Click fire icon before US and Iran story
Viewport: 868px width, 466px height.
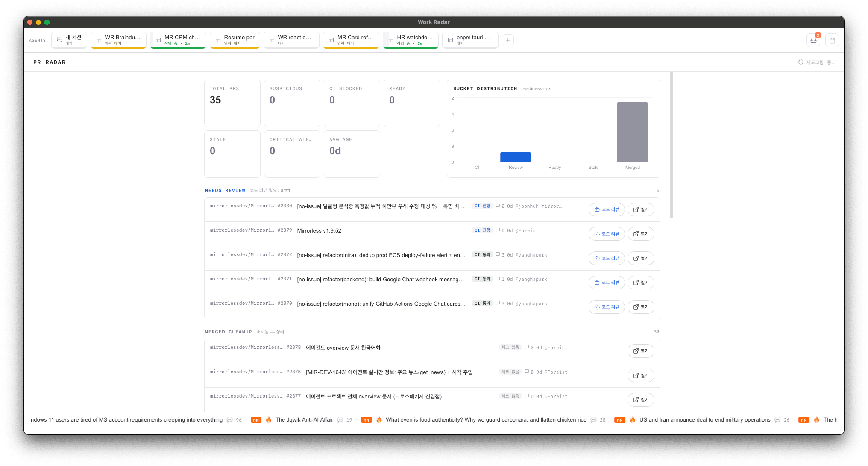[x=632, y=420]
